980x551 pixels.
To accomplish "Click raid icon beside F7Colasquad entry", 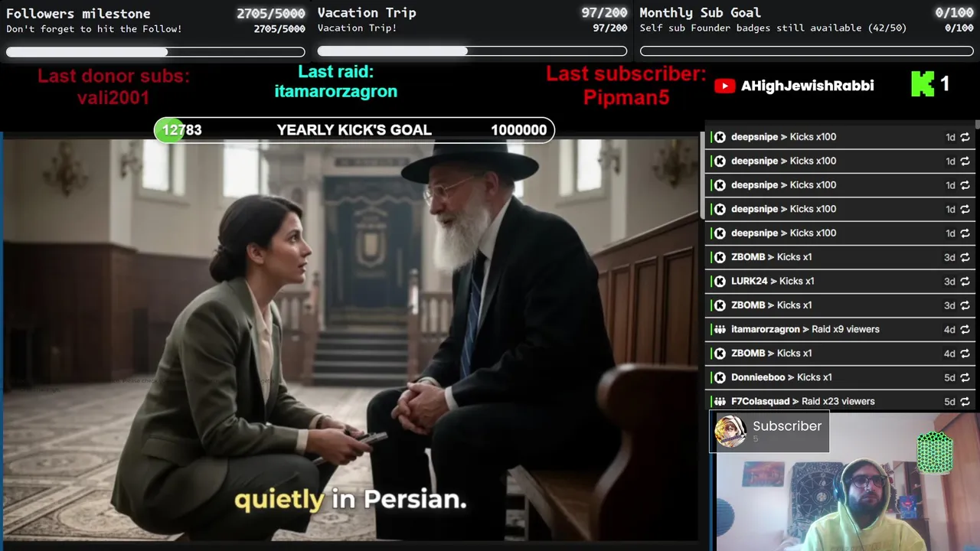I will pos(720,401).
